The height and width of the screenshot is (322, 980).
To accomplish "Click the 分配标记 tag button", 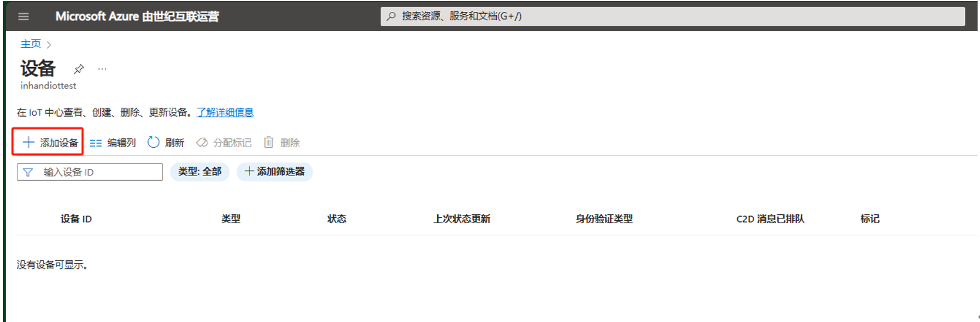I will click(x=224, y=142).
